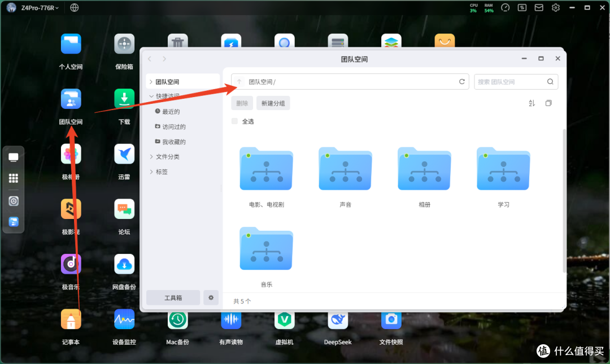Click the globe icon in top bar
The image size is (610, 364).
75,7
